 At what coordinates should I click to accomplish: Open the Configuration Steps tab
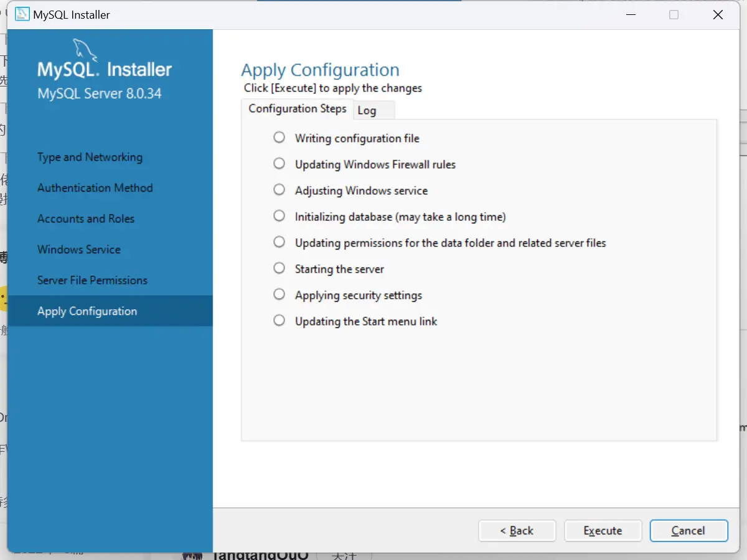pyautogui.click(x=298, y=109)
